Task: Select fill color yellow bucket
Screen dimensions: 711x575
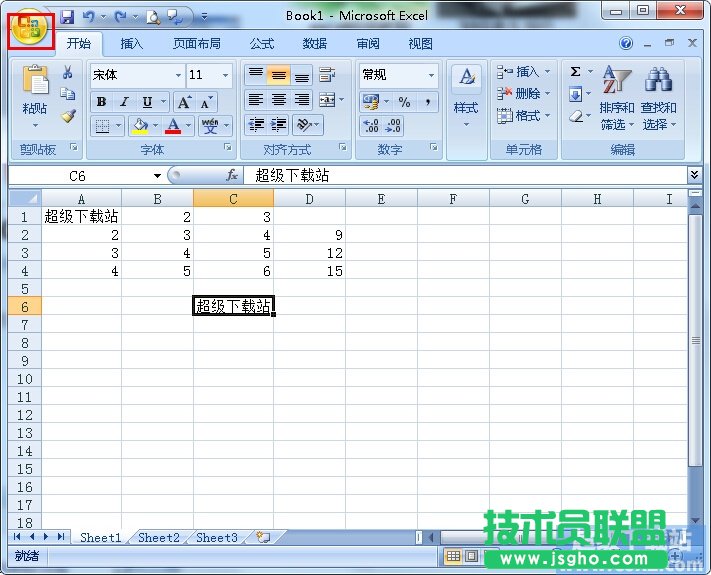Action: [140, 126]
